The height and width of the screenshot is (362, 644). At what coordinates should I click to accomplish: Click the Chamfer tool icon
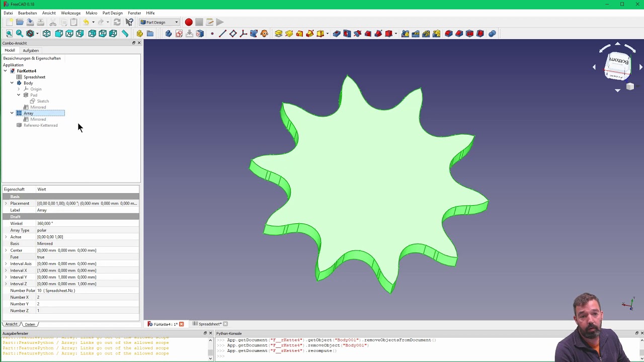[x=459, y=34]
